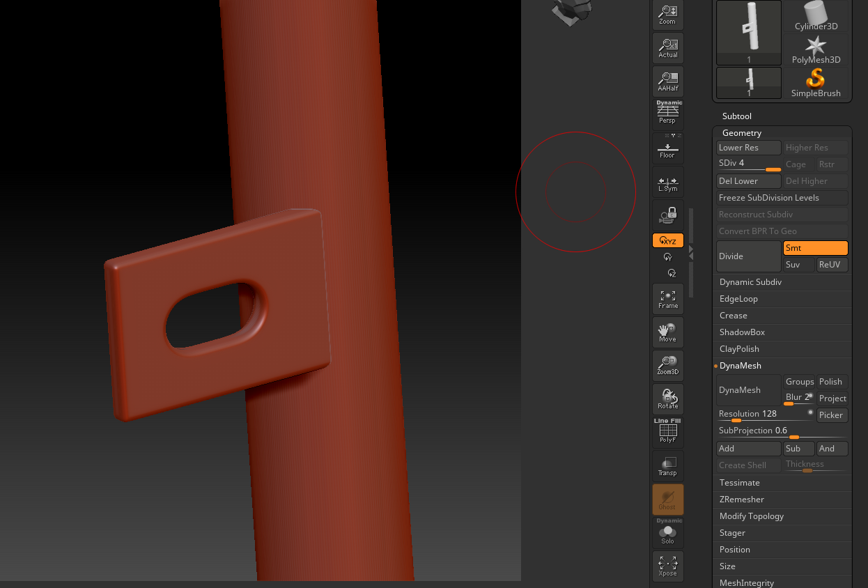Click the Actual size icon
This screenshot has height=588, width=868.
click(667, 47)
